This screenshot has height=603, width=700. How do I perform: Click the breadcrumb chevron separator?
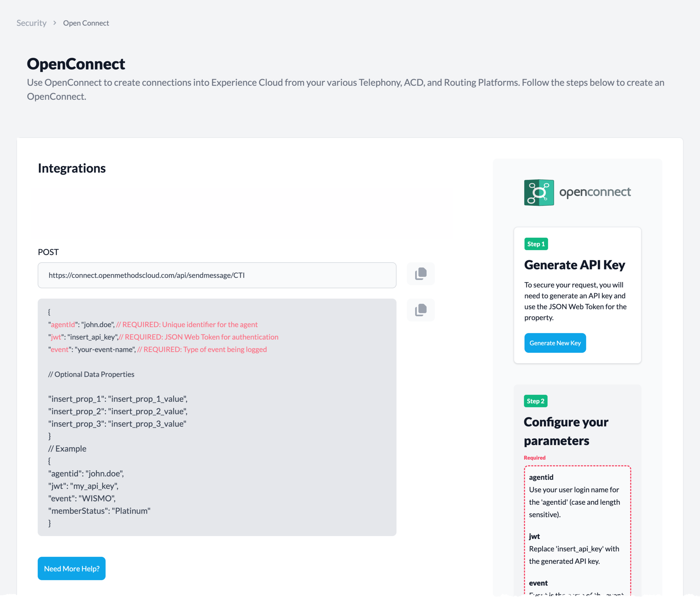pyautogui.click(x=55, y=23)
